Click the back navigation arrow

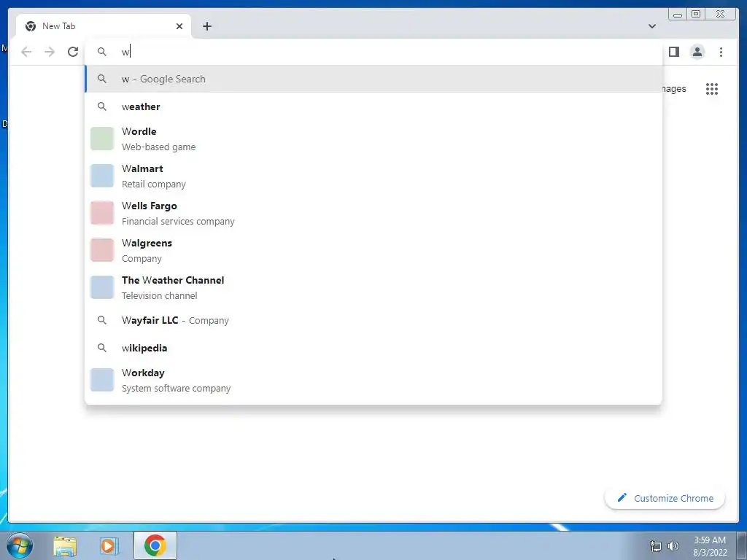tap(26, 52)
